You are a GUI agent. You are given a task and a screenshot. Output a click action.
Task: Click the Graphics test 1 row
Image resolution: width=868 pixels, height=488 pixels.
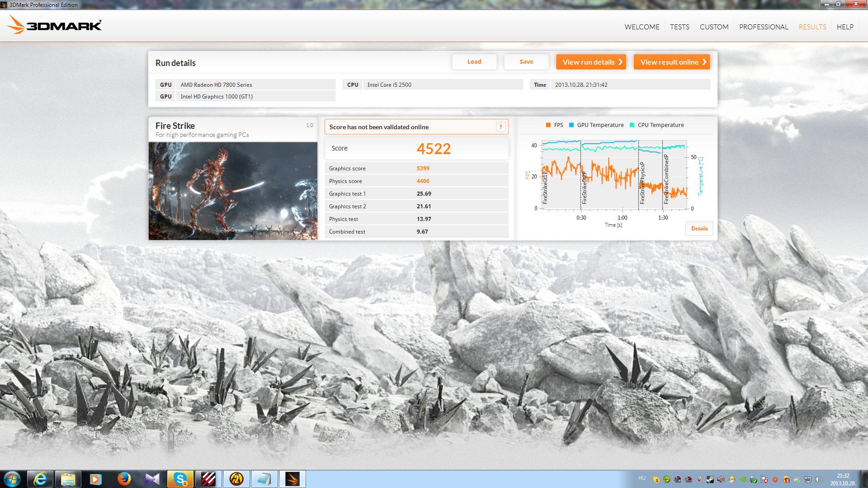click(416, 194)
